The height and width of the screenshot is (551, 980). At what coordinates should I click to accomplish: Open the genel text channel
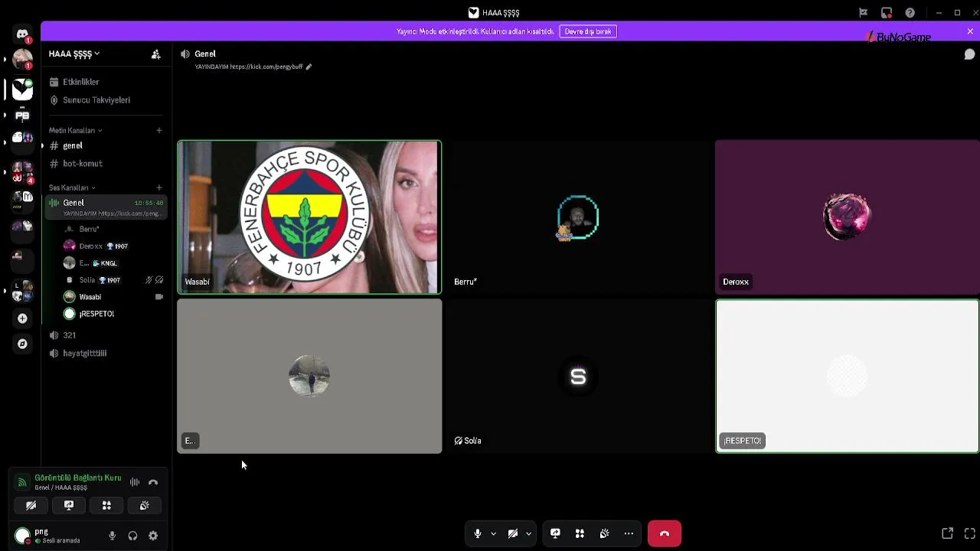tap(105, 145)
